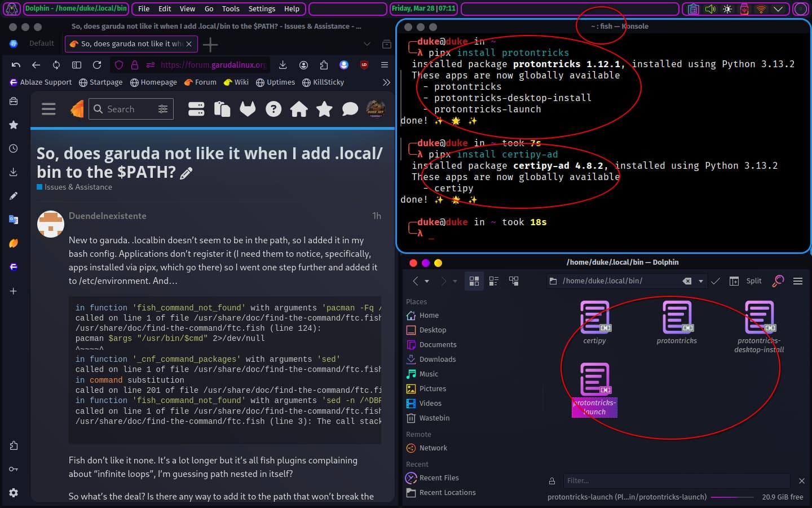Viewport: 812px width, 508px height.
Task: Switch Dolphin to icons view mode
Action: pyautogui.click(x=474, y=281)
